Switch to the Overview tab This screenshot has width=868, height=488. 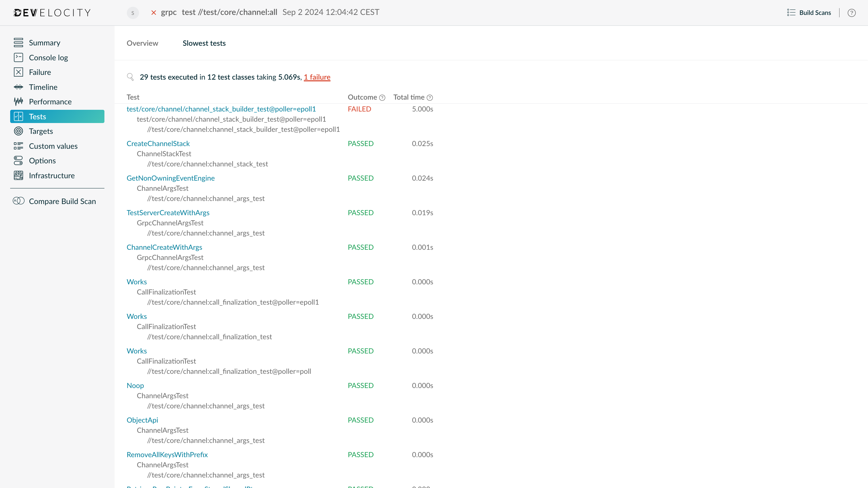[142, 43]
